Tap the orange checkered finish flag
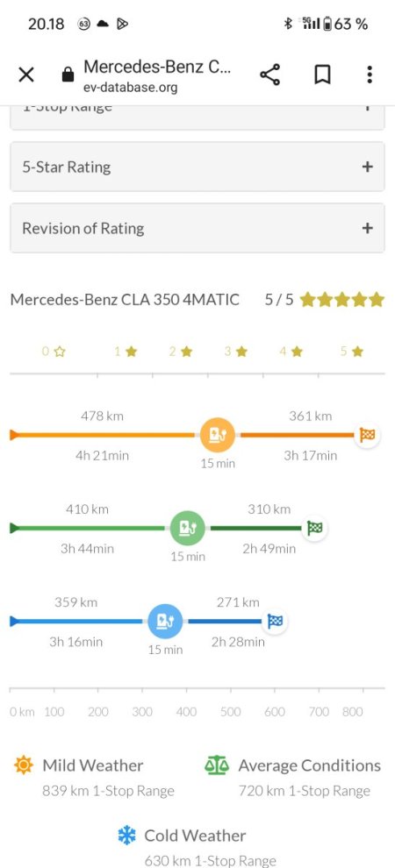Image resolution: width=395 pixels, height=868 pixels. 367,435
